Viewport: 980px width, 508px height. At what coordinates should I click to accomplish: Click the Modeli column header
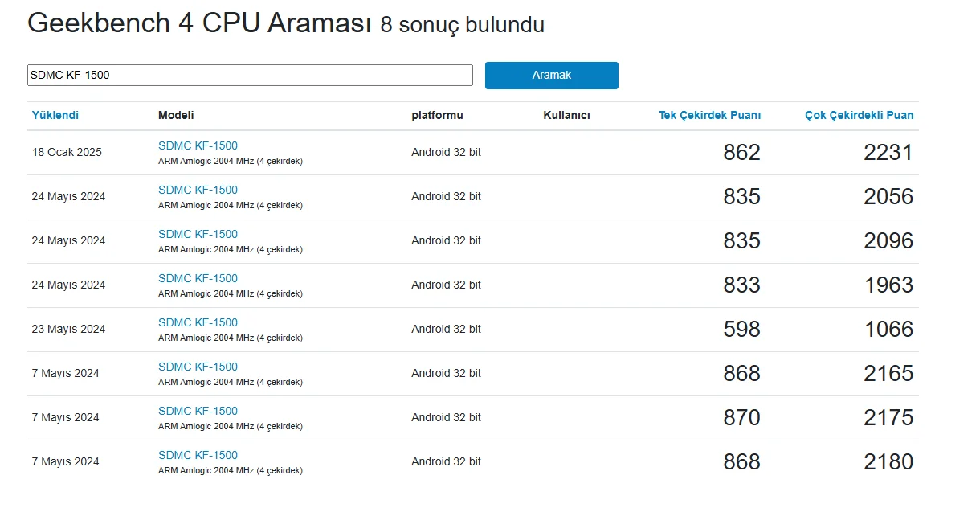176,115
